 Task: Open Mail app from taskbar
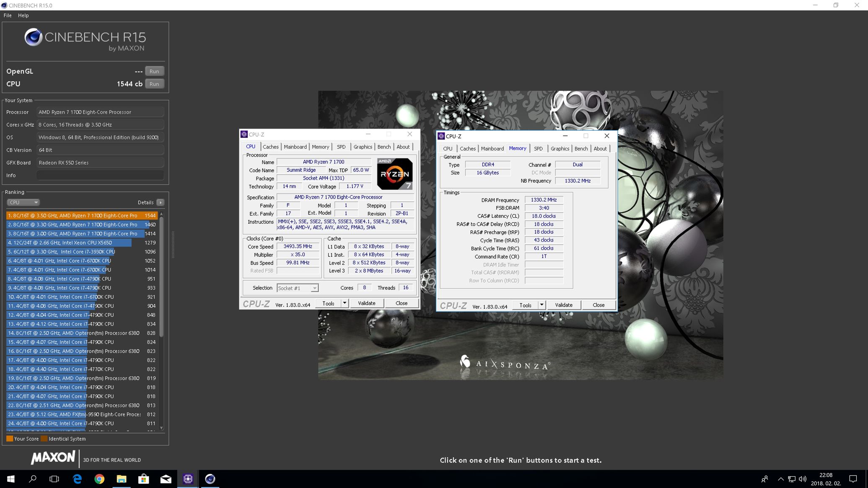pyautogui.click(x=166, y=479)
